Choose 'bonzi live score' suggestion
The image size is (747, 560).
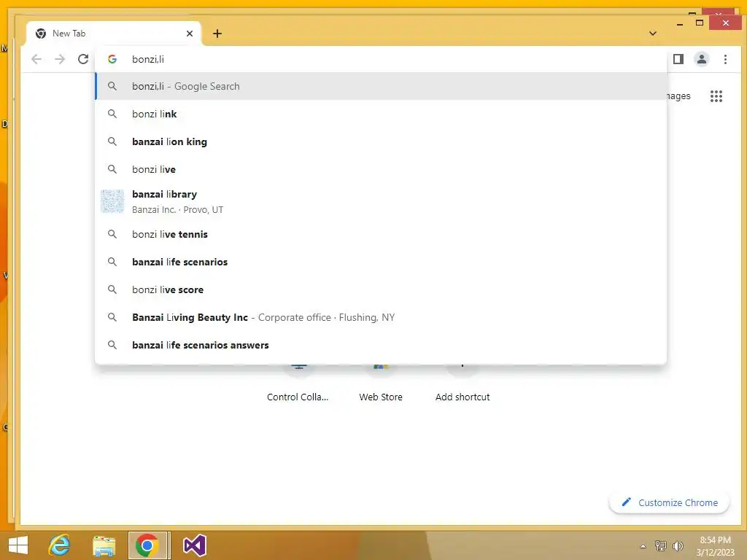[x=381, y=289]
